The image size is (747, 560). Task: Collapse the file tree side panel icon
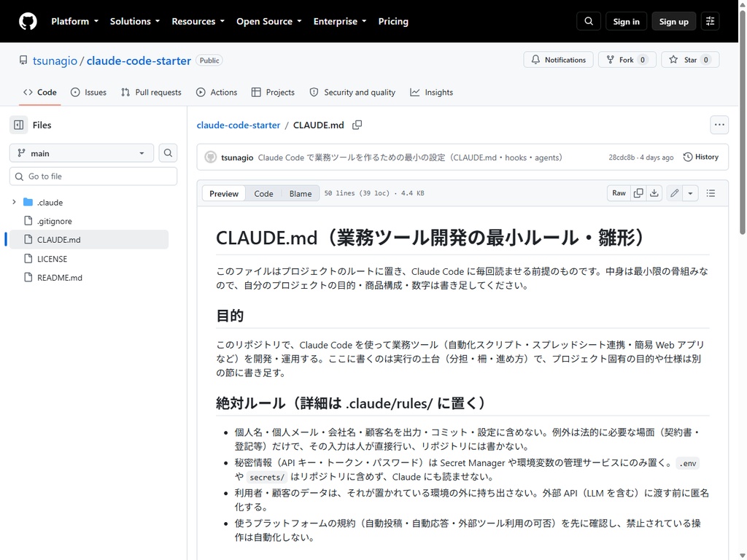point(18,125)
